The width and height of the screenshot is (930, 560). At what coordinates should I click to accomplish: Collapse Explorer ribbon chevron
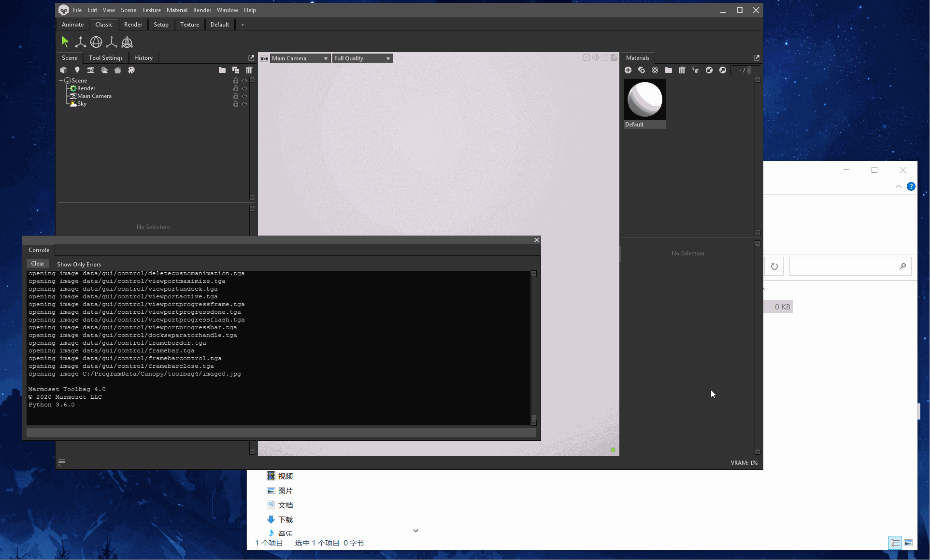[x=899, y=186]
